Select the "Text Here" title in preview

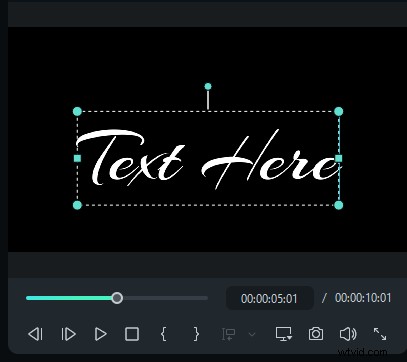click(208, 159)
